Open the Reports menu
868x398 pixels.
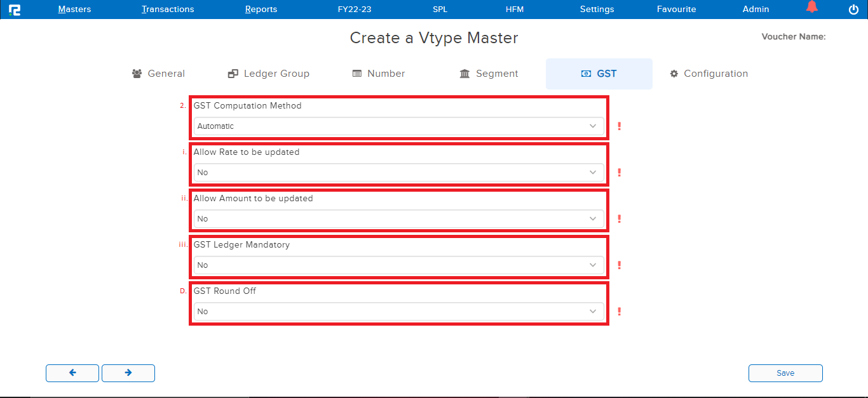point(261,10)
